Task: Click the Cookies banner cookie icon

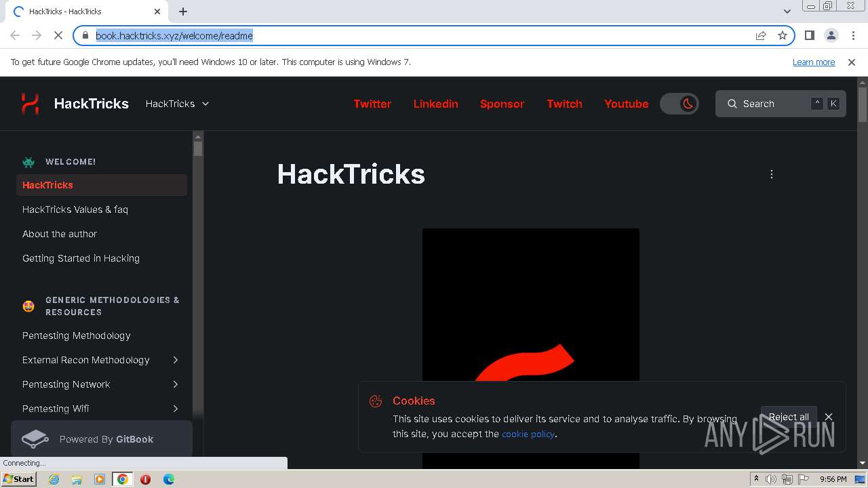Action: tap(376, 401)
